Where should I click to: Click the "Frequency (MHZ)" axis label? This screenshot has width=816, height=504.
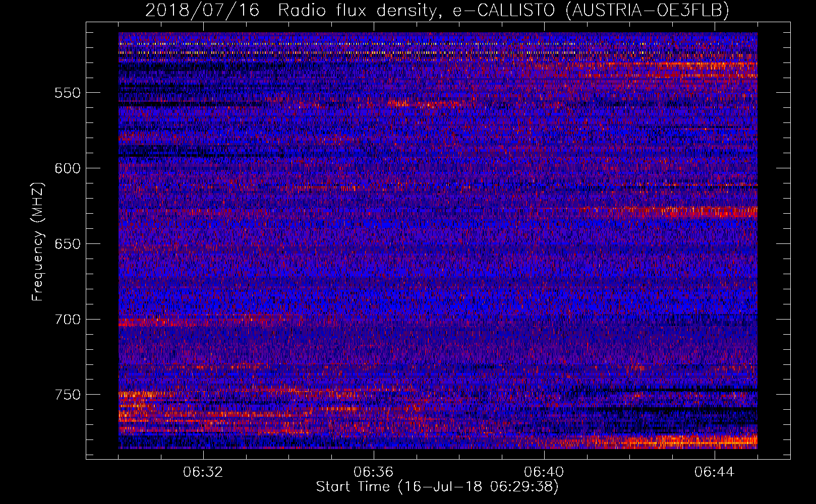tap(38, 241)
